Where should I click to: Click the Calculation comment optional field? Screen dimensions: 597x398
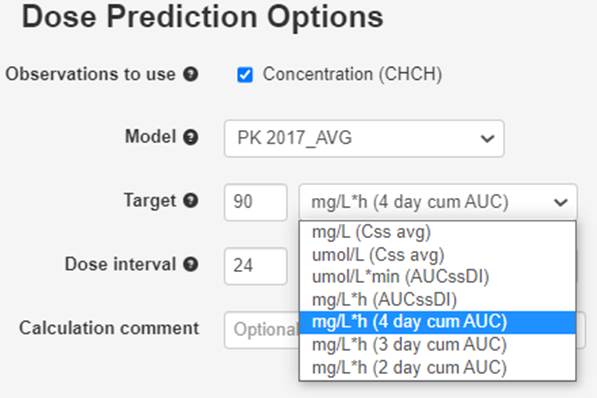tap(262, 330)
